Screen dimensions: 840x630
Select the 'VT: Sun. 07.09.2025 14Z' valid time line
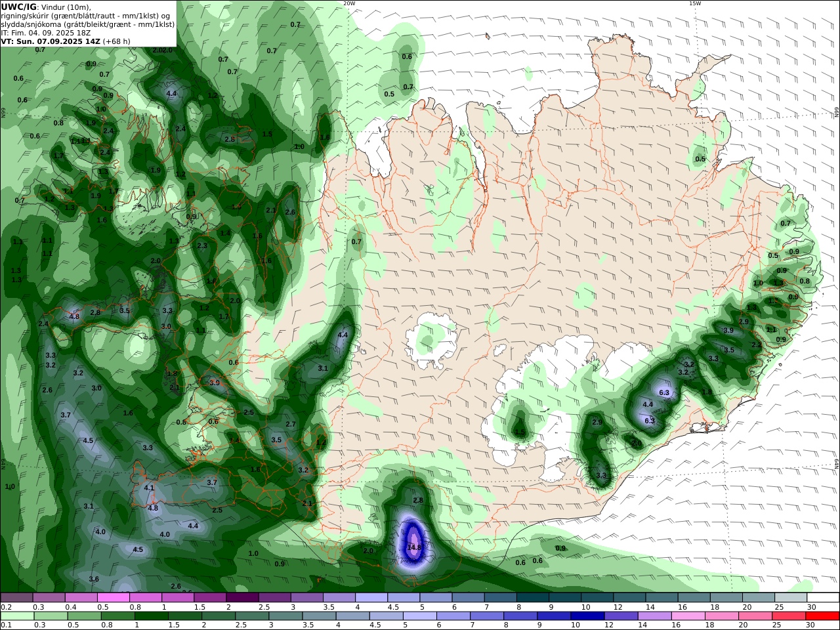[51, 41]
